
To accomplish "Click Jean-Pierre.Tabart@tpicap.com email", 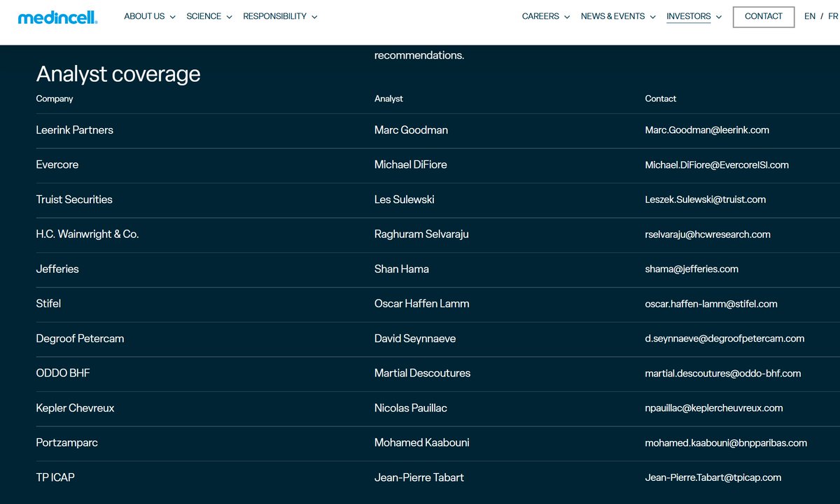I will pyautogui.click(x=713, y=477).
